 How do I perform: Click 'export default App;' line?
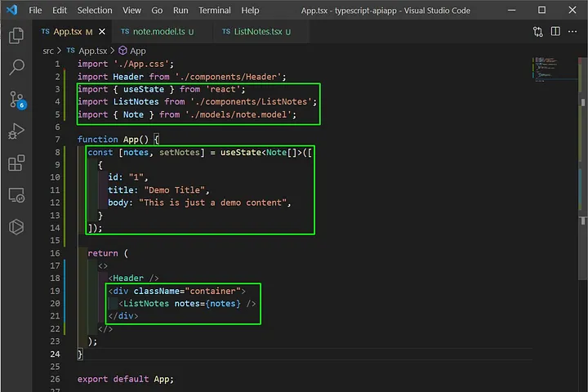(126, 379)
